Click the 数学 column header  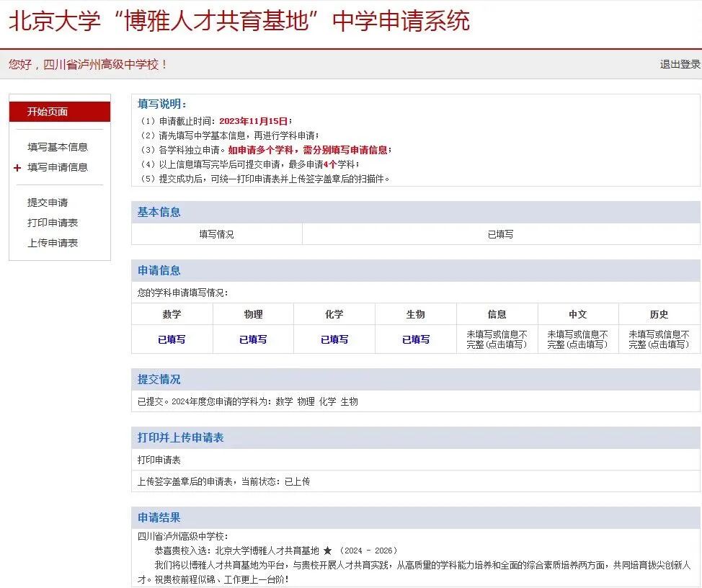click(172, 314)
